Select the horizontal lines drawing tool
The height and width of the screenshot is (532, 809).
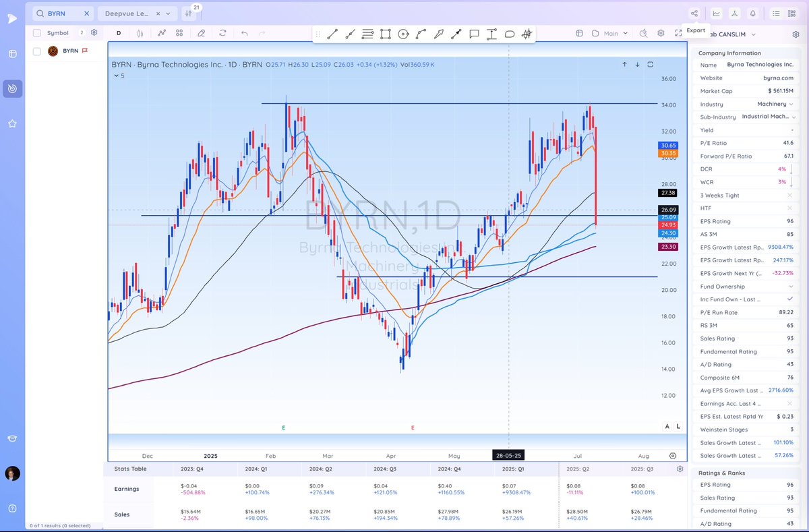click(x=367, y=34)
